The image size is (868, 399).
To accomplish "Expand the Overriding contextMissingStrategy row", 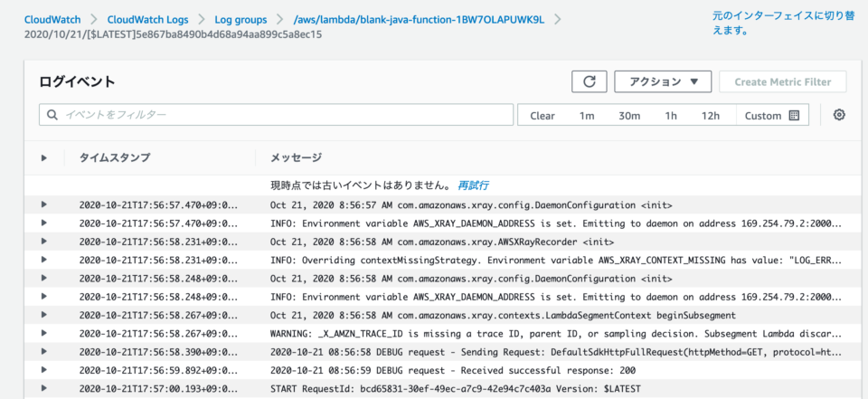I will [43, 260].
